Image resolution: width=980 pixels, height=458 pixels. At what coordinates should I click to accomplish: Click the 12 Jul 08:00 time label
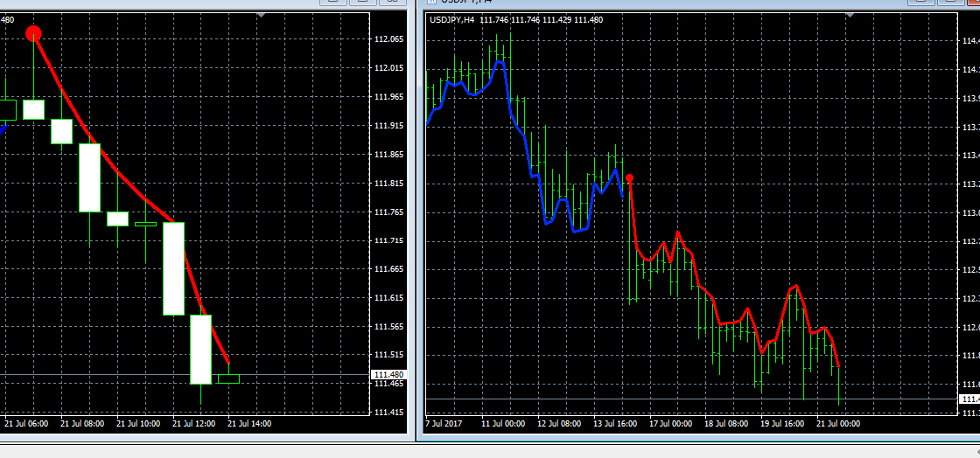coord(559,424)
